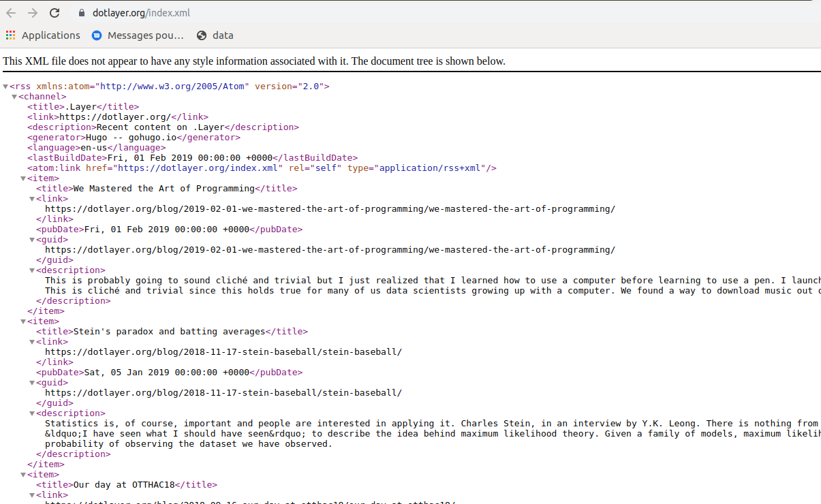Screen dimensions: 821x504
Task: Click the Recent content on .Layer description
Action: [163, 127]
